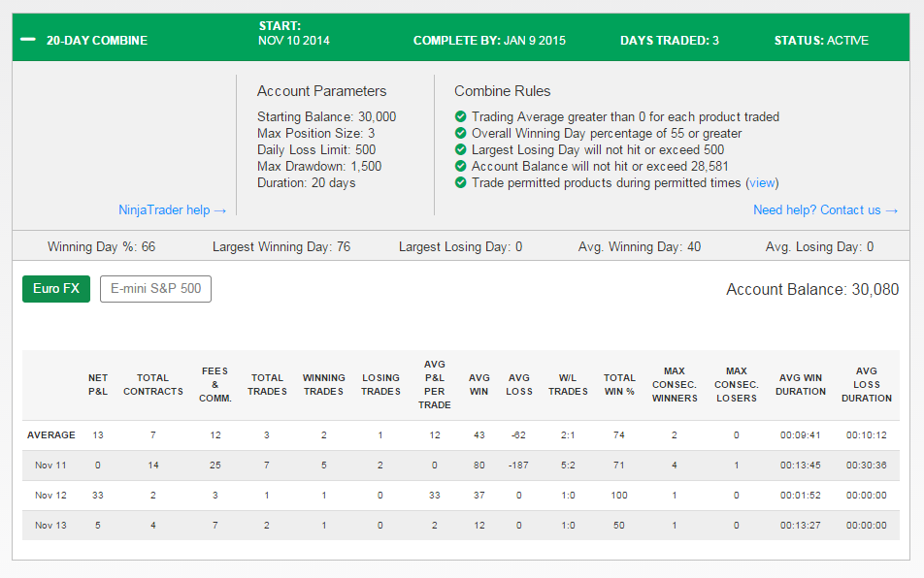
Task: Click the AVG LOSS DURATION header
Action: pos(866,384)
